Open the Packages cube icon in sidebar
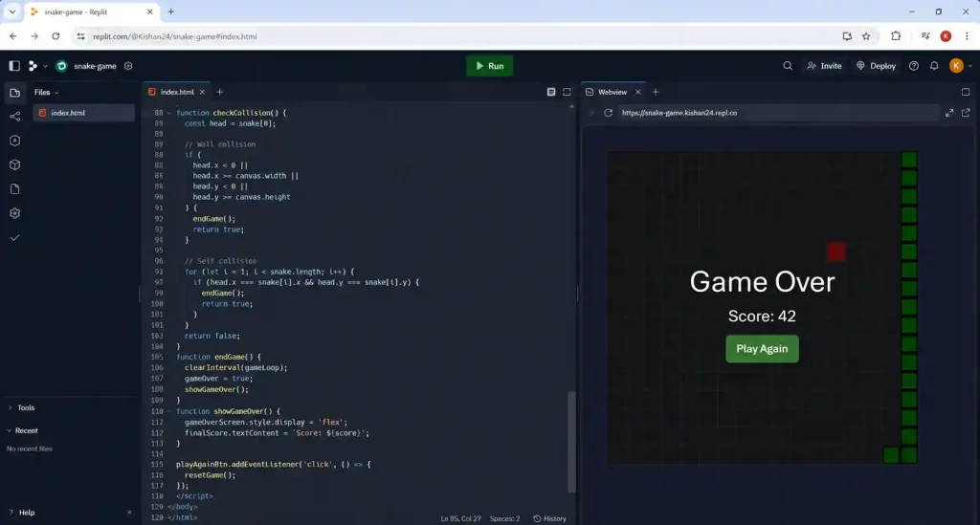Image resolution: width=980 pixels, height=525 pixels. [x=15, y=164]
